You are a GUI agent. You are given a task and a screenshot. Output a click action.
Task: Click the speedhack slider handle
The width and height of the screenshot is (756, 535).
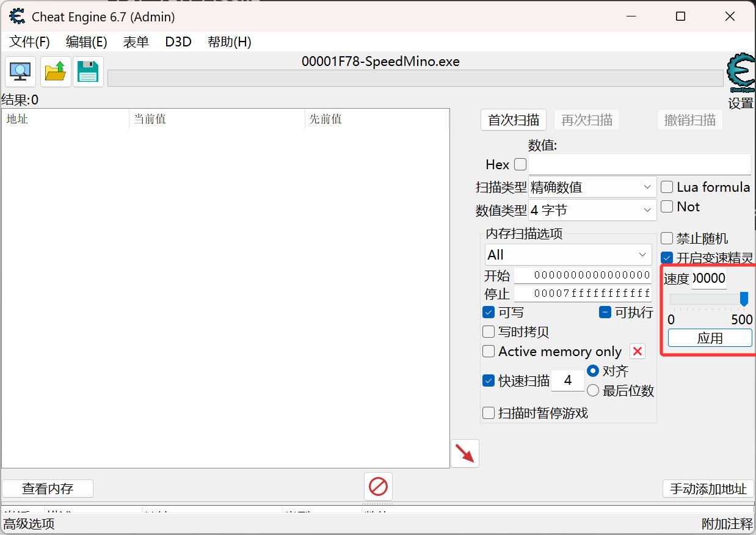point(744,299)
